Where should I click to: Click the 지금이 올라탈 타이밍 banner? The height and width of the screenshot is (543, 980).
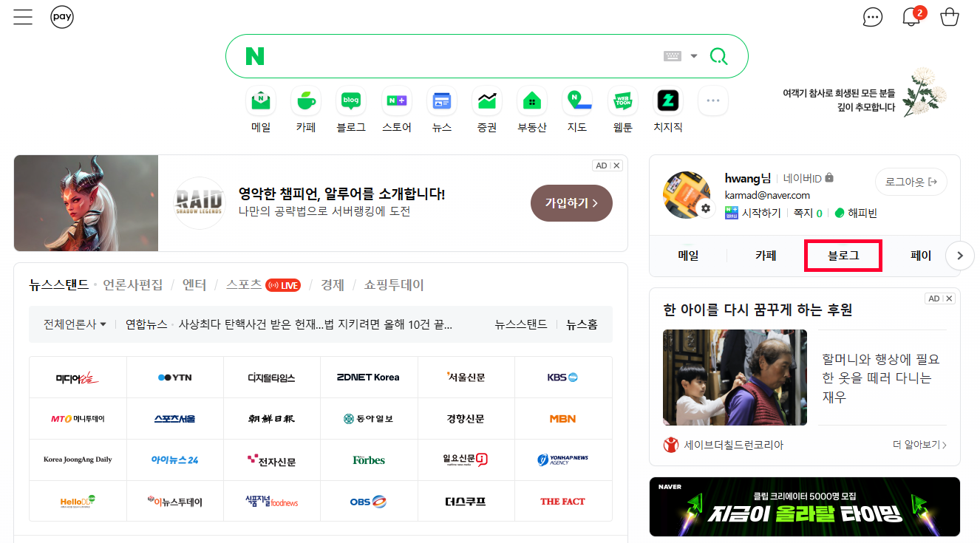pyautogui.click(x=805, y=507)
